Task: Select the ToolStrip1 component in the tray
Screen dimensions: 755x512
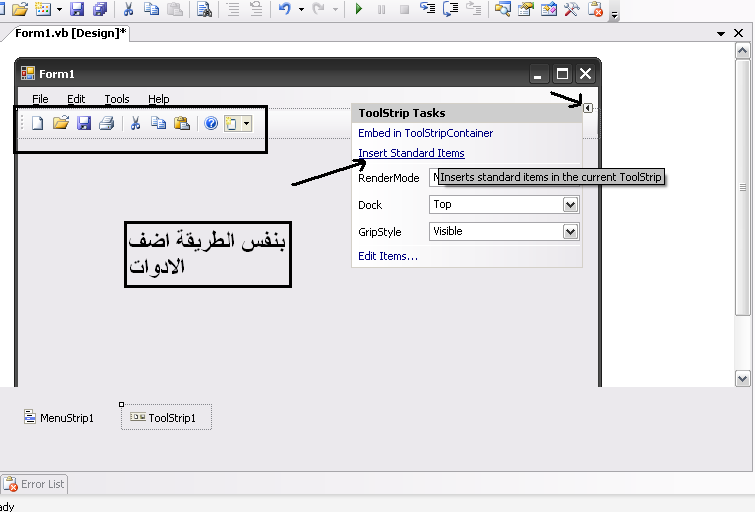Action: 166,418
